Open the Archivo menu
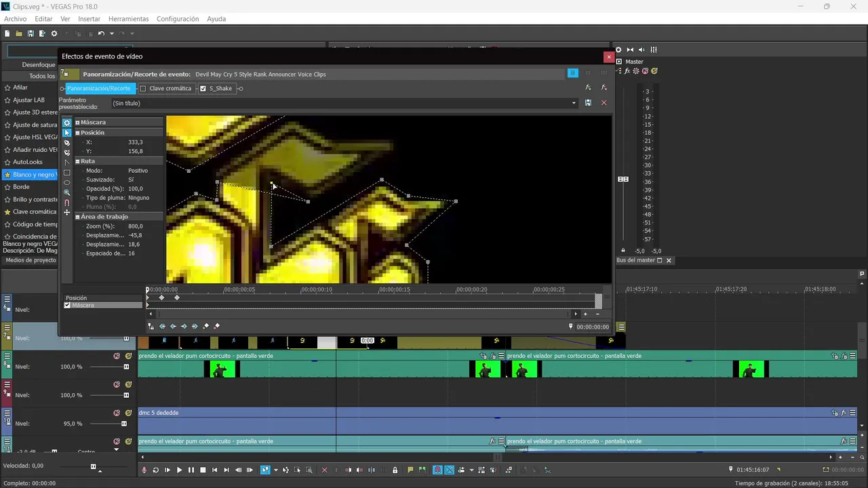 [x=16, y=19]
